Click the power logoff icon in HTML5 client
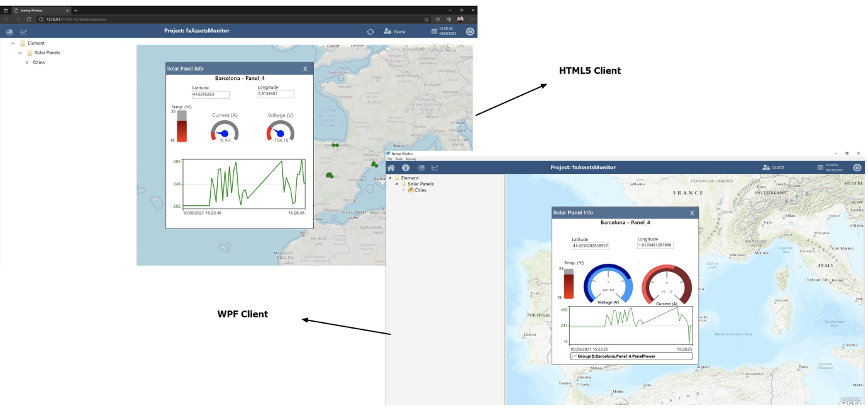This screenshot has width=868, height=413. pyautogui.click(x=470, y=31)
